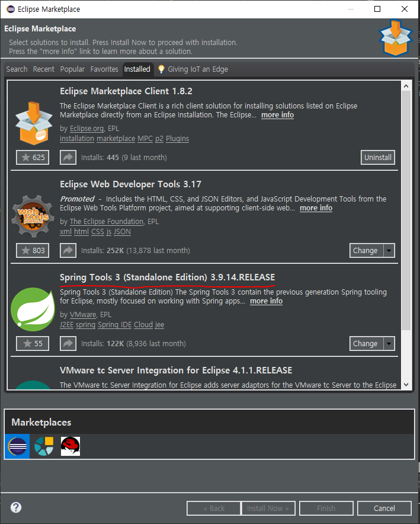The width and height of the screenshot is (420, 524).
Task: Click the Eclipse Marketplace Client 1.8.2 title
Action: click(x=126, y=91)
